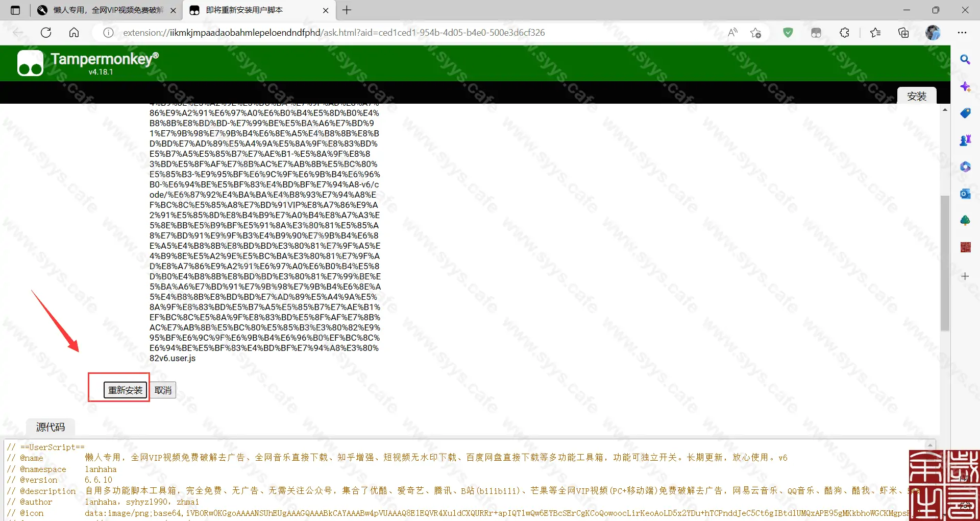Click the 取消 (cancel) button
Viewport: 980px width, 521px height.
point(163,390)
